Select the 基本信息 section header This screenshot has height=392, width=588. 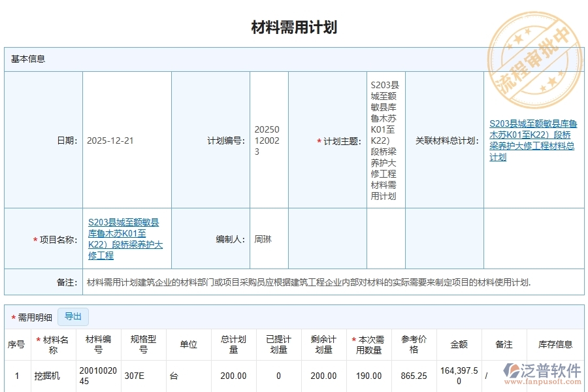(24, 59)
